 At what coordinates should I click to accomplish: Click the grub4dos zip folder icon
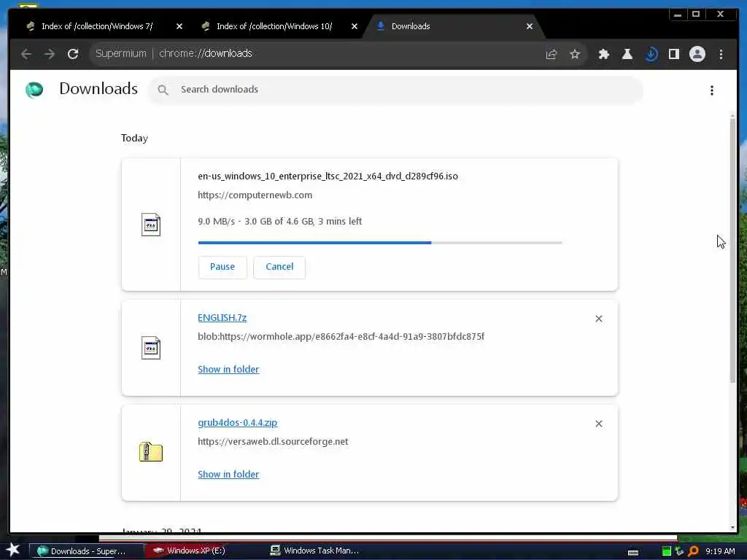click(x=151, y=452)
